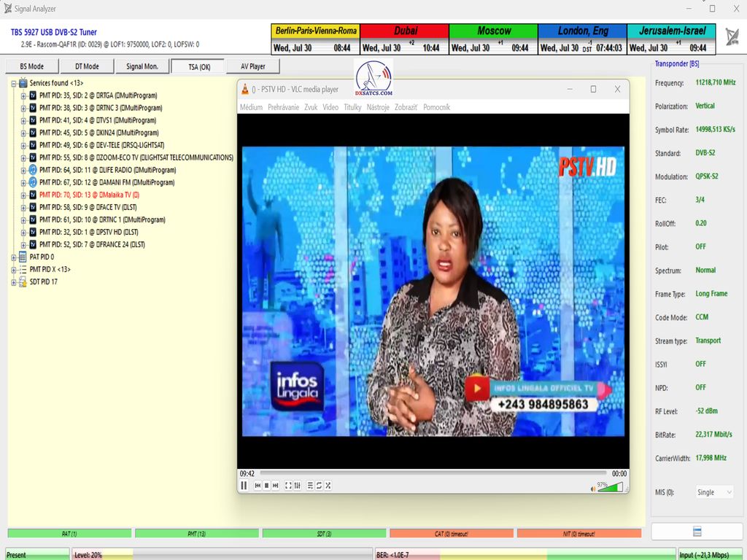The image size is (747, 560).
Task: Collapse the Services found tree node
Action: (14, 83)
